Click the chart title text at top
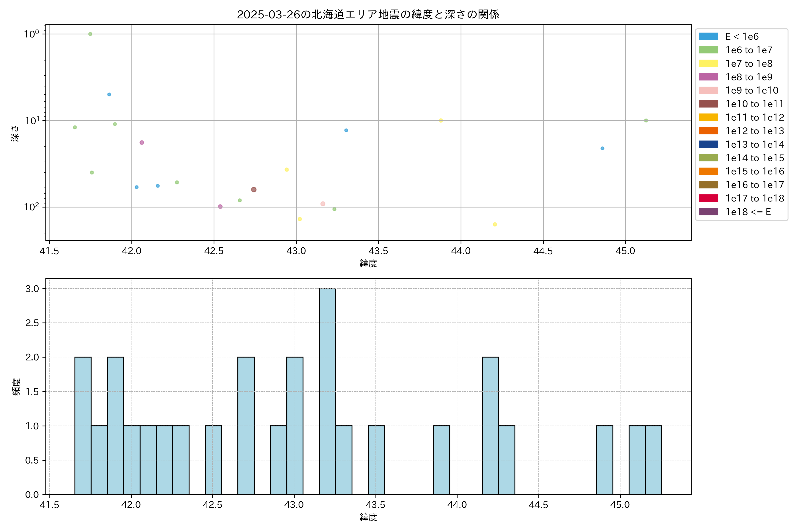This screenshot has height=532, width=798. pyautogui.click(x=368, y=15)
